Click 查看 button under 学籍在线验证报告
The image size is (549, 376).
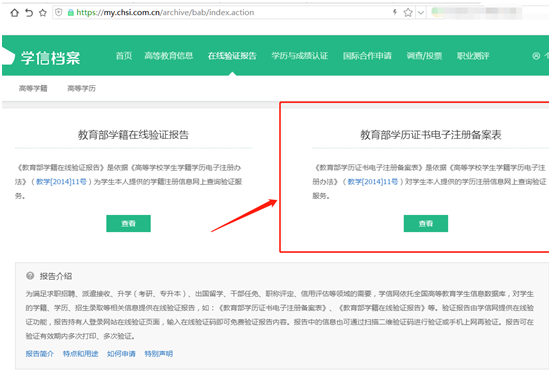128,223
